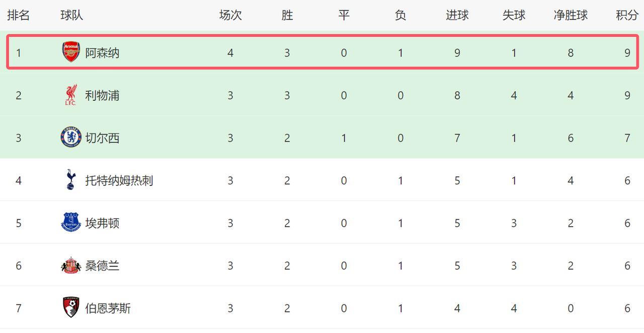The width and height of the screenshot is (644, 333).
Task: Click the Tottenham Hotspur crest icon
Action: point(71,180)
